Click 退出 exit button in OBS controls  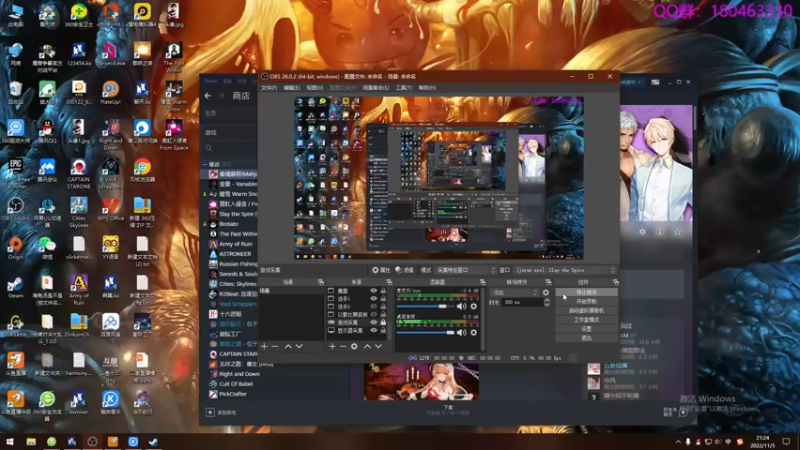(586, 338)
